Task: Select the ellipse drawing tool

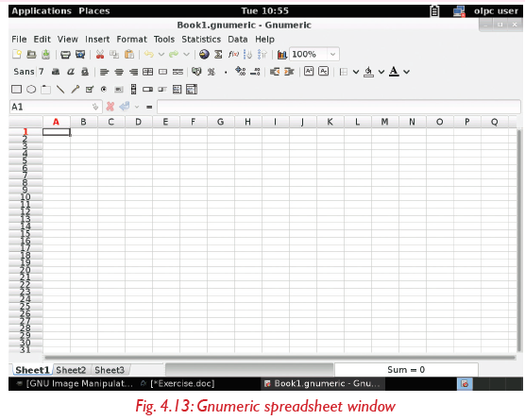Action: pyautogui.click(x=31, y=90)
